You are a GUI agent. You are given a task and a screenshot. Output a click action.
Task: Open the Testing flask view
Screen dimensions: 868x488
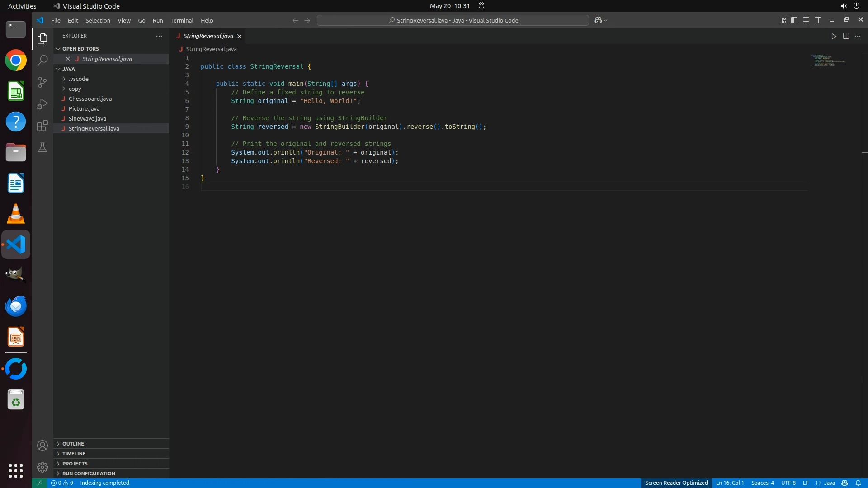(x=42, y=148)
